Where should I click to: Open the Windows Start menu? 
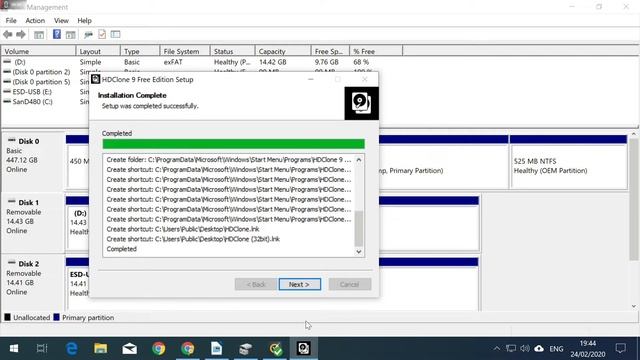[x=13, y=349]
